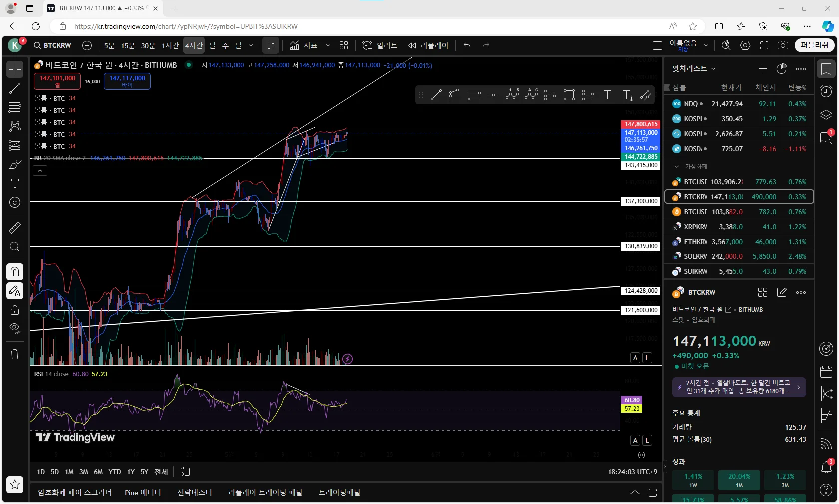The height and width of the screenshot is (504, 839).
Task: Collapse the 가상화폐 watchlist section
Action: (x=677, y=166)
